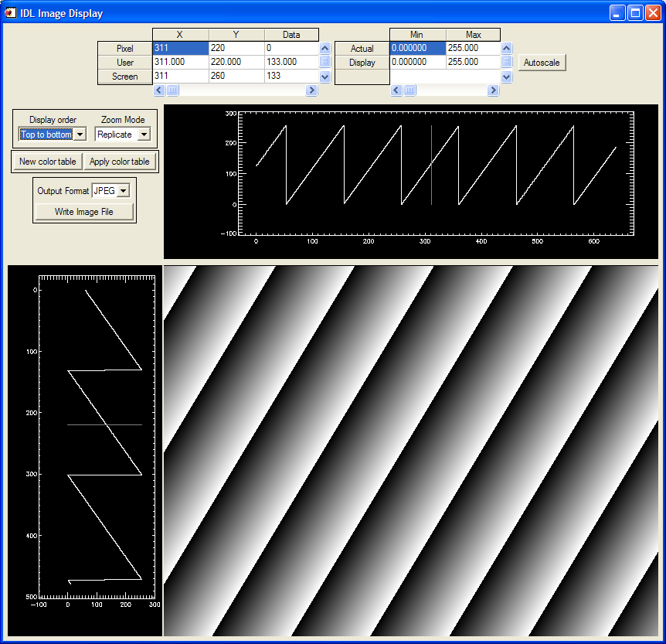Click the X column header
The height and width of the screenshot is (644, 666).
tap(179, 34)
